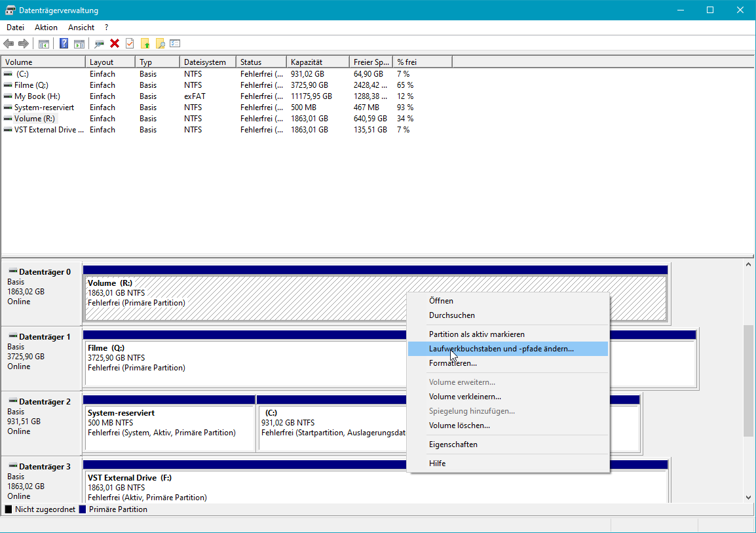Click the drive icon of System-reserviert row

8,107
